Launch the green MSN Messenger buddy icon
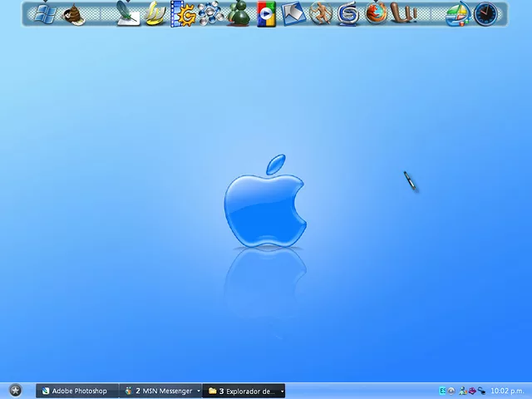The width and height of the screenshot is (532, 399). 239,14
